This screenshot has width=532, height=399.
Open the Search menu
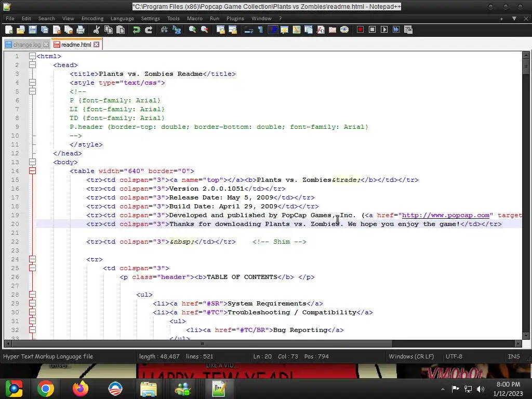click(x=46, y=18)
